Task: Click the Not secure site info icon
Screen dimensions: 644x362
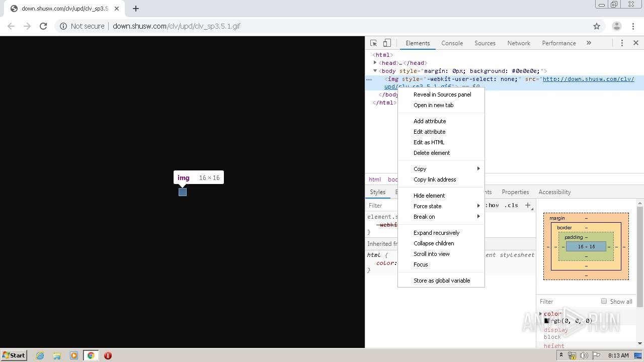Action: (63, 26)
